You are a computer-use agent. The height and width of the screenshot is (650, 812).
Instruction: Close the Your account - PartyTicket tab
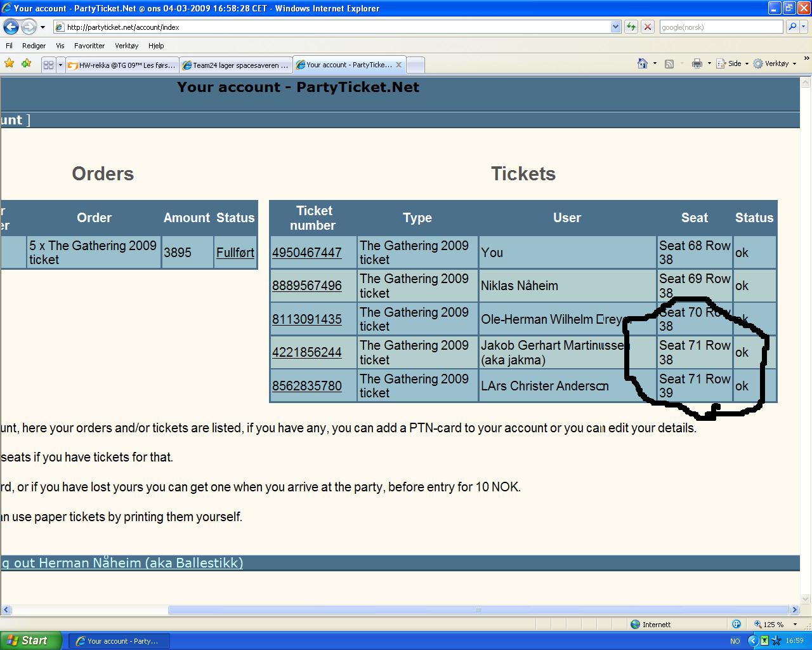point(398,65)
